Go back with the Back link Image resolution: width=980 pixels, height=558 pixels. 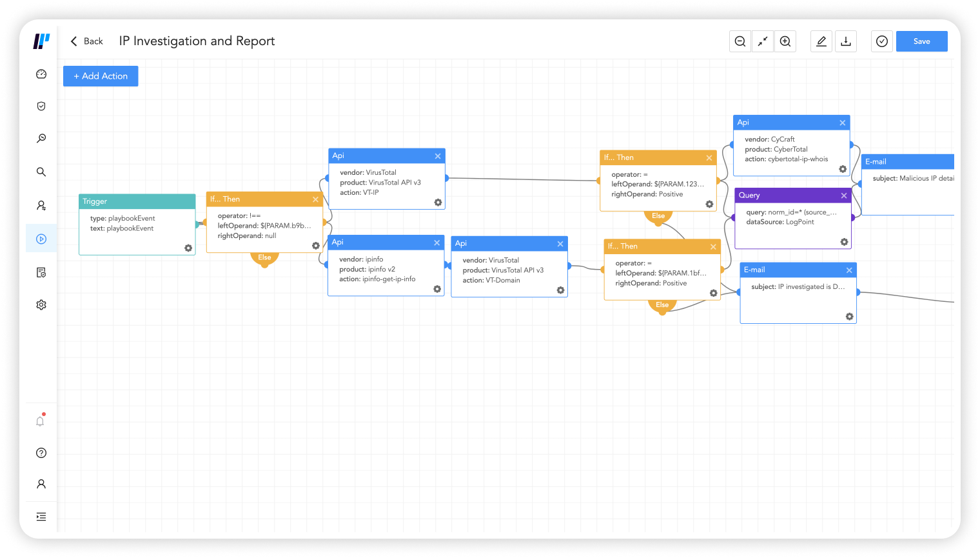click(86, 41)
